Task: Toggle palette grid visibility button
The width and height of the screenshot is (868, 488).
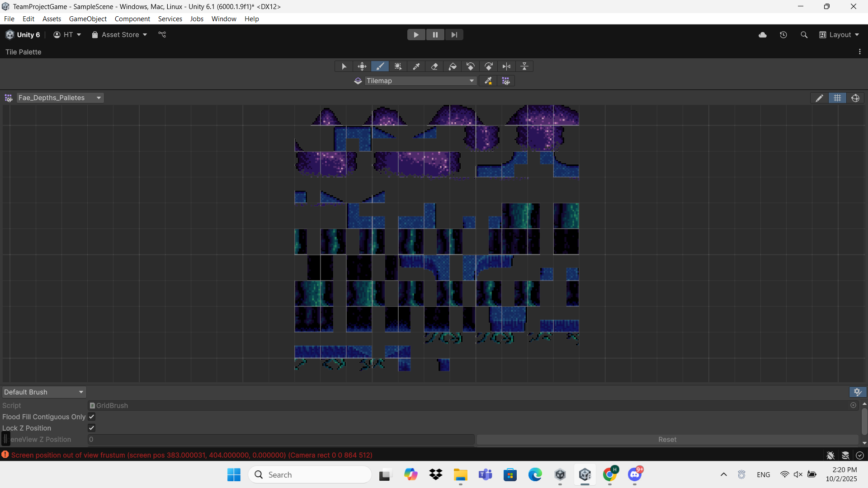Action: 837,98
